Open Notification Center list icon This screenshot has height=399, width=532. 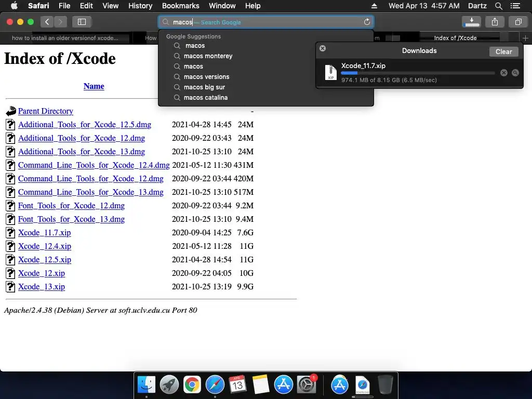(x=515, y=6)
